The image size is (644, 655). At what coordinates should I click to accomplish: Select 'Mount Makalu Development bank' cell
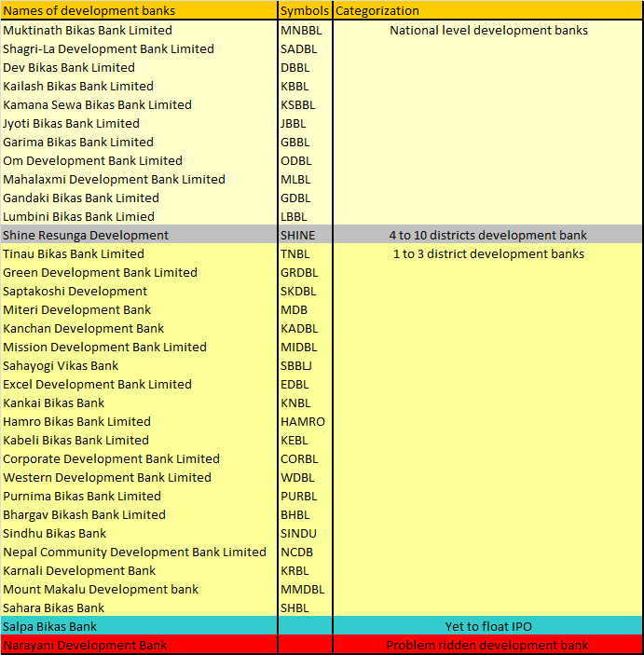(139, 590)
